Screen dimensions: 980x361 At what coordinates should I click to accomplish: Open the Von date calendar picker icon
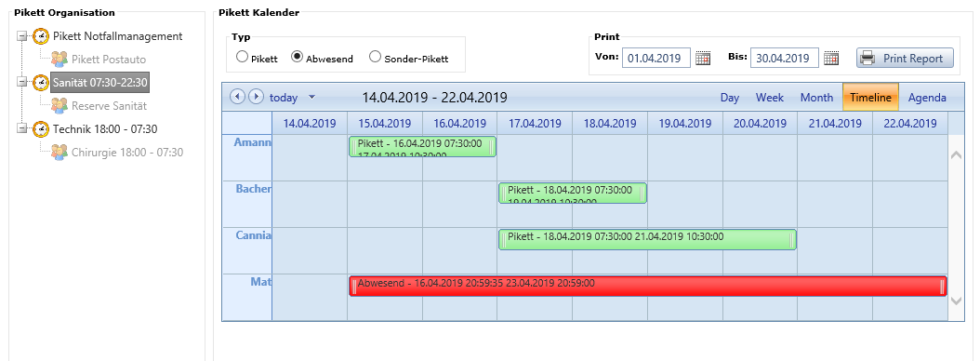[x=704, y=59]
